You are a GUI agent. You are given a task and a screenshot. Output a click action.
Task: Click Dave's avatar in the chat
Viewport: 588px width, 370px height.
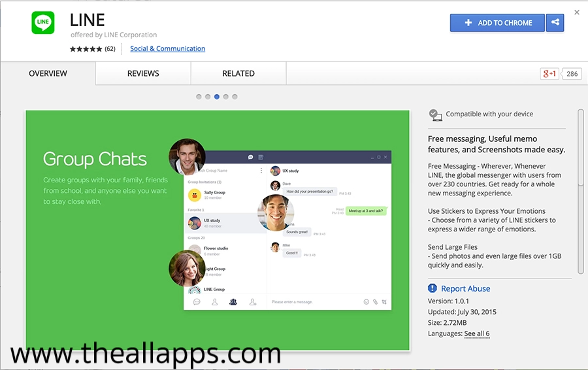(276, 186)
